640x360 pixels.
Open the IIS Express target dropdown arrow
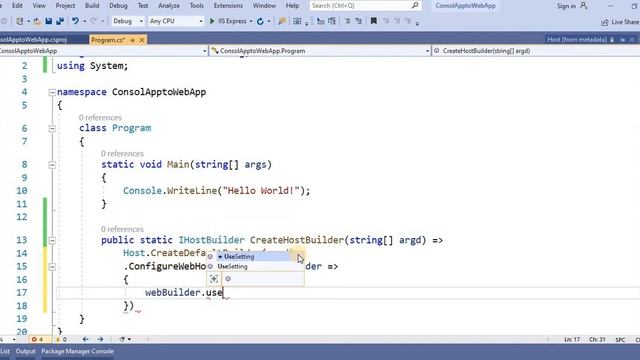point(251,21)
